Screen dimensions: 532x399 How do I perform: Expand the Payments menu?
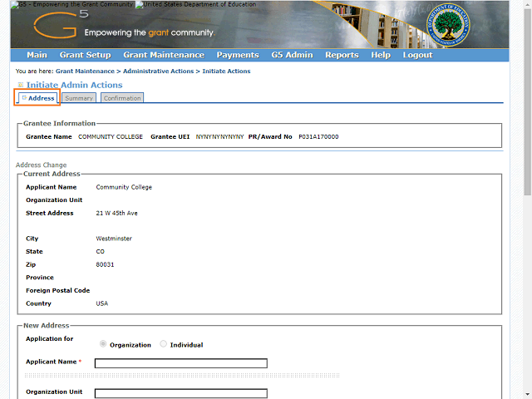coord(238,56)
